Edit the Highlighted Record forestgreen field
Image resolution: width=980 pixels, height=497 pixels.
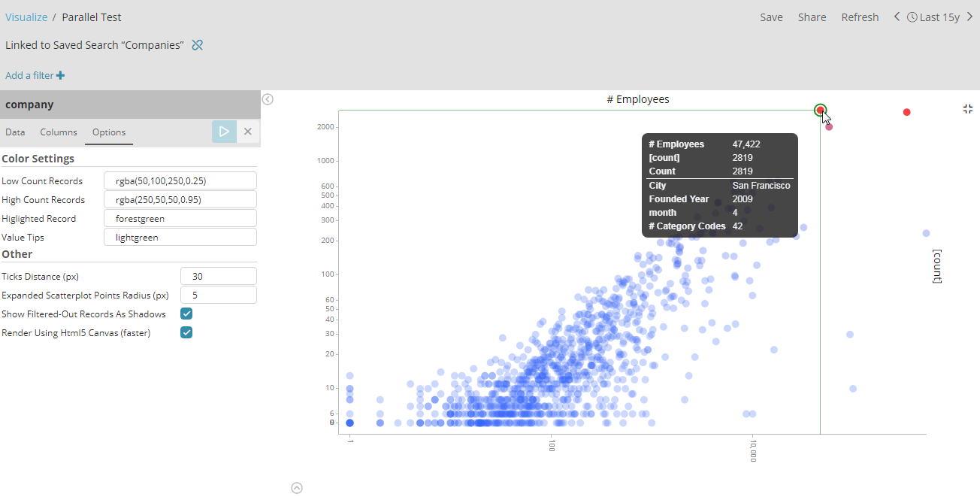[x=180, y=218]
